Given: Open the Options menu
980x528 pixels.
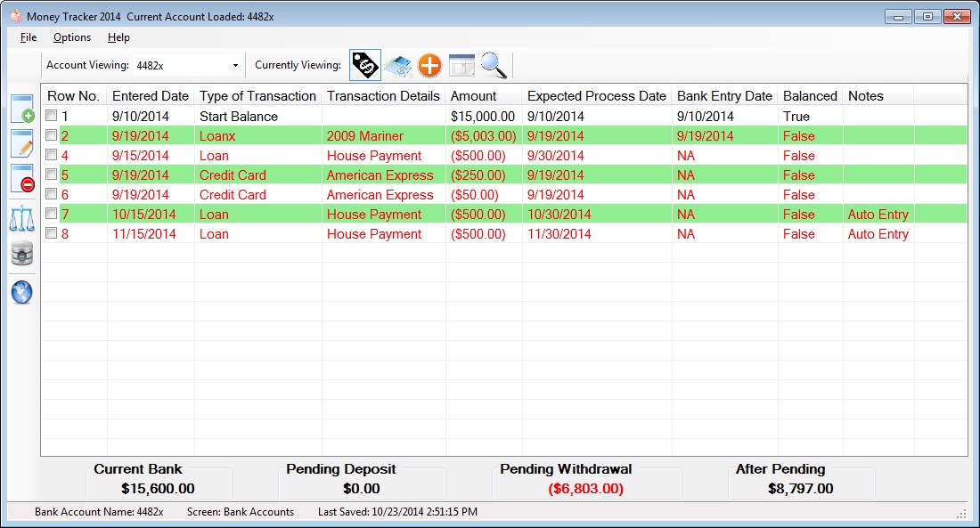Looking at the screenshot, I should (72, 37).
